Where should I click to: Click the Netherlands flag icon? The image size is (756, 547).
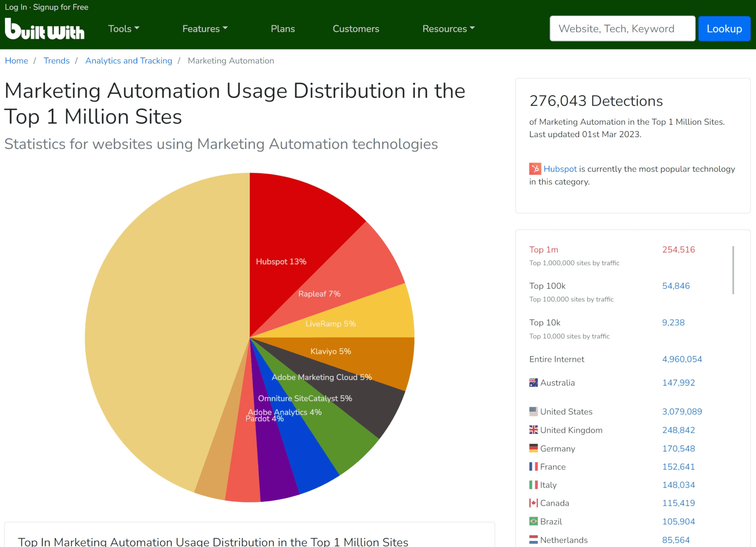[533, 540]
